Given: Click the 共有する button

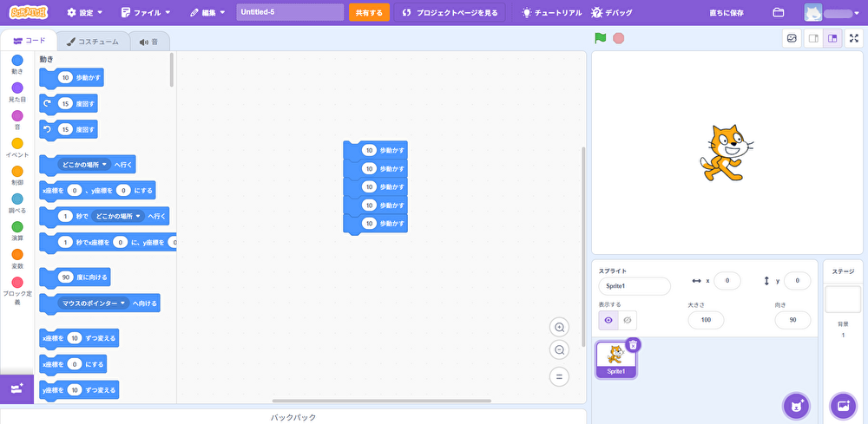Looking at the screenshot, I should (369, 12).
